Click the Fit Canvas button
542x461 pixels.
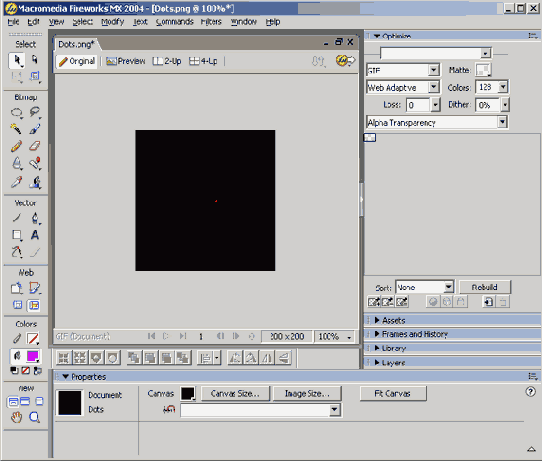point(393,394)
